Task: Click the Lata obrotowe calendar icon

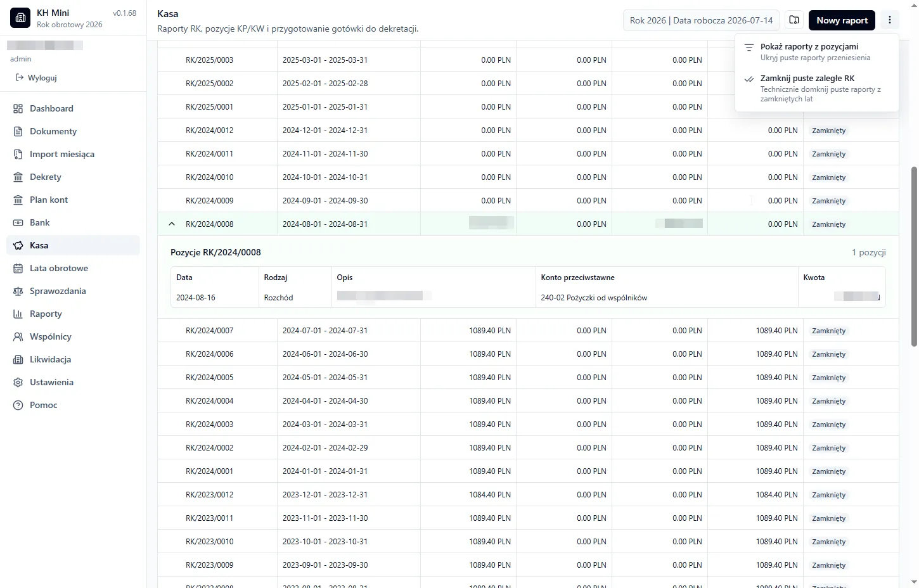Action: pos(18,268)
